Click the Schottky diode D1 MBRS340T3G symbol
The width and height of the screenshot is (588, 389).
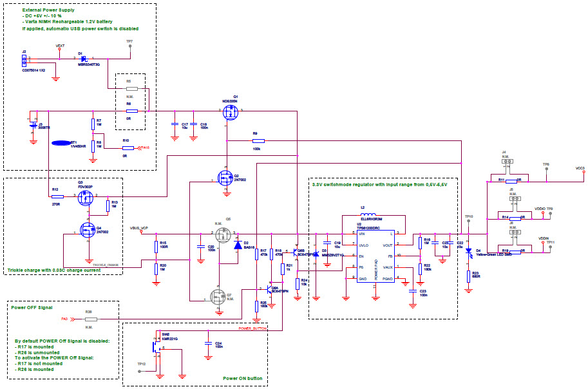(83, 59)
